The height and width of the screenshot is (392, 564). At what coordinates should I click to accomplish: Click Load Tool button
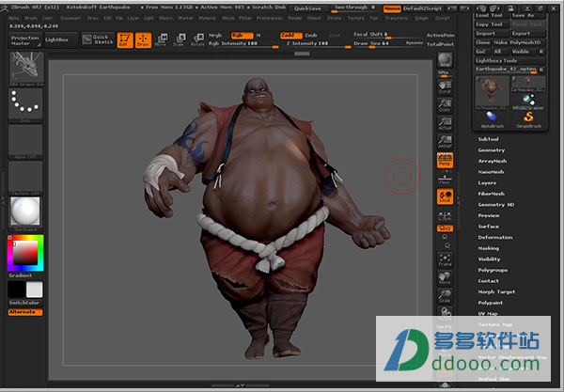492,15
